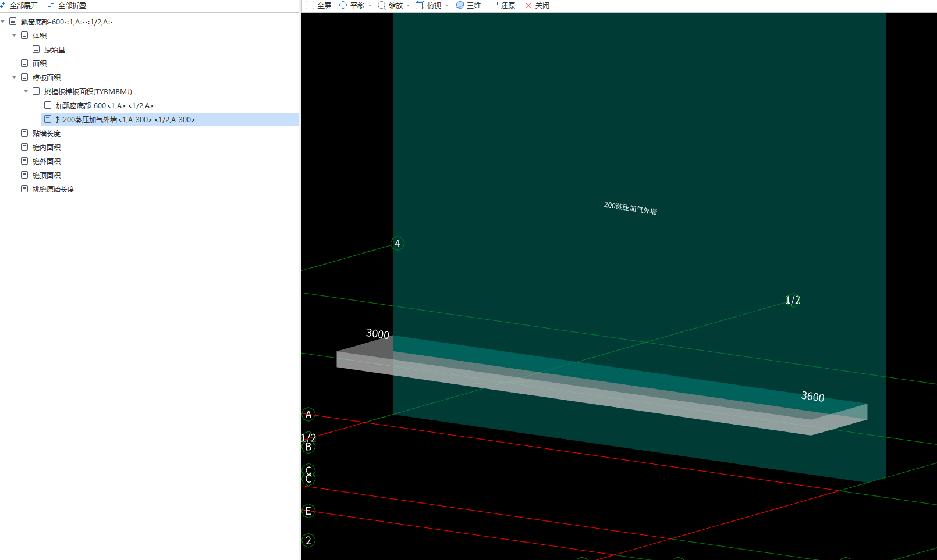Collapse the 模板面积 tree node

pos(14,77)
